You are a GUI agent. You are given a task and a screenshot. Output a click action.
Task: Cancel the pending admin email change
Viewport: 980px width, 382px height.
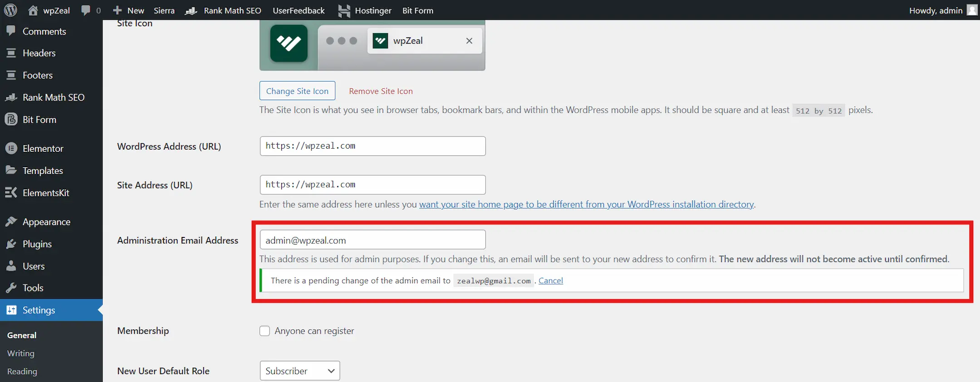click(550, 280)
